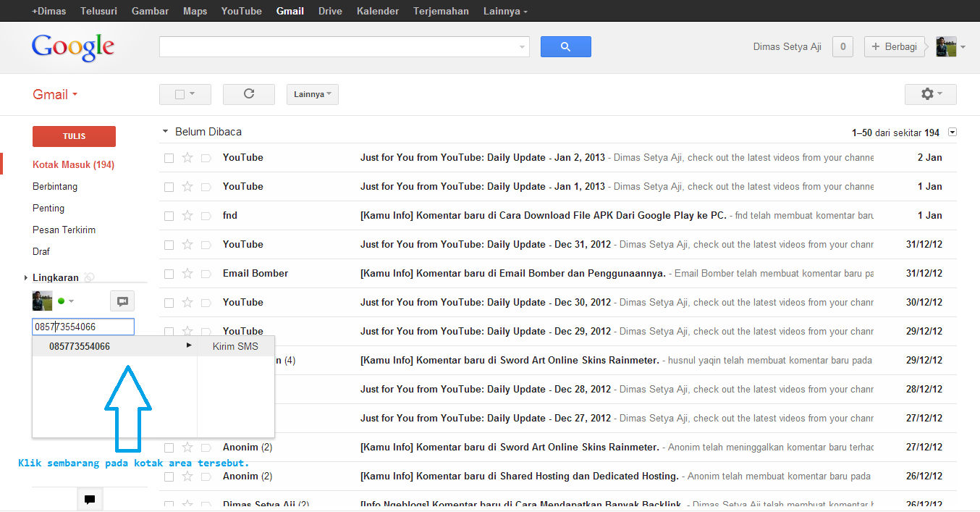Click the green online status dot
Screen dimensions: 980x512
[62, 301]
